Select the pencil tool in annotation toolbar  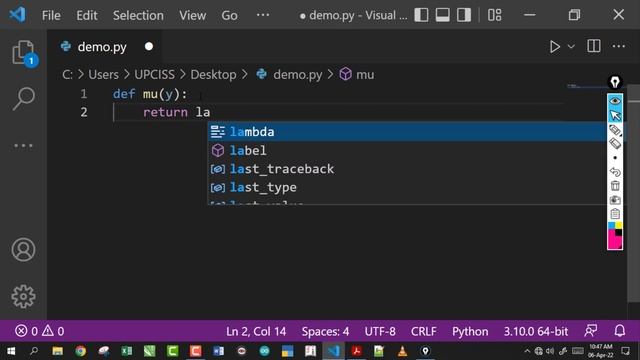click(x=615, y=130)
